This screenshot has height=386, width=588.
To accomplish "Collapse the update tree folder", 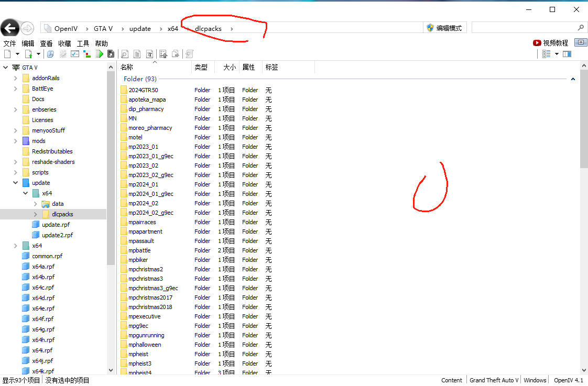I will [15, 183].
